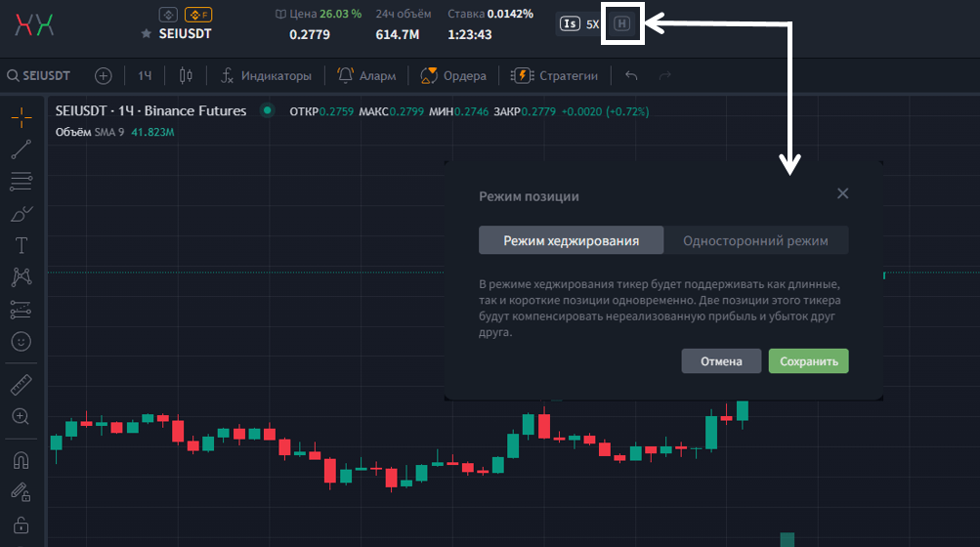980x547 pixels.
Task: Click the Ставка label in header
Action: [x=466, y=14]
